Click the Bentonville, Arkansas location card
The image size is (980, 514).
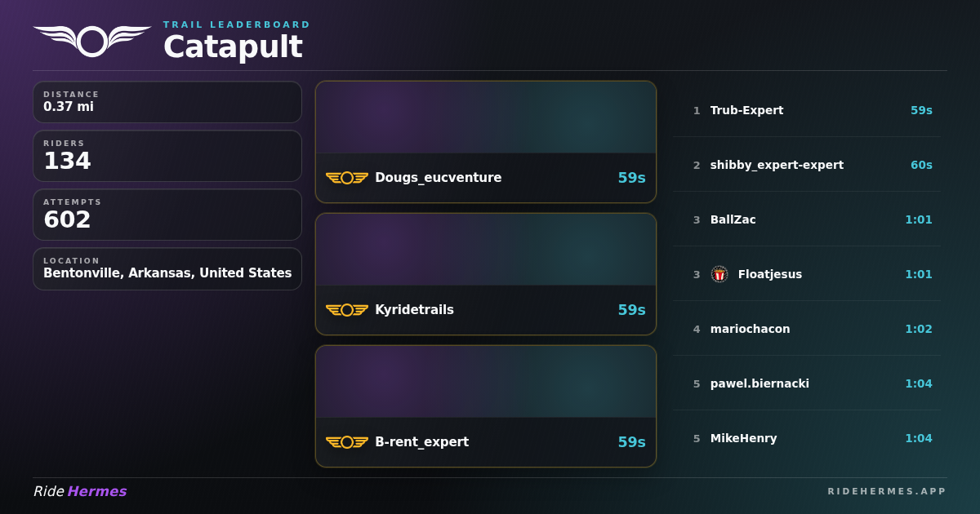point(167,268)
